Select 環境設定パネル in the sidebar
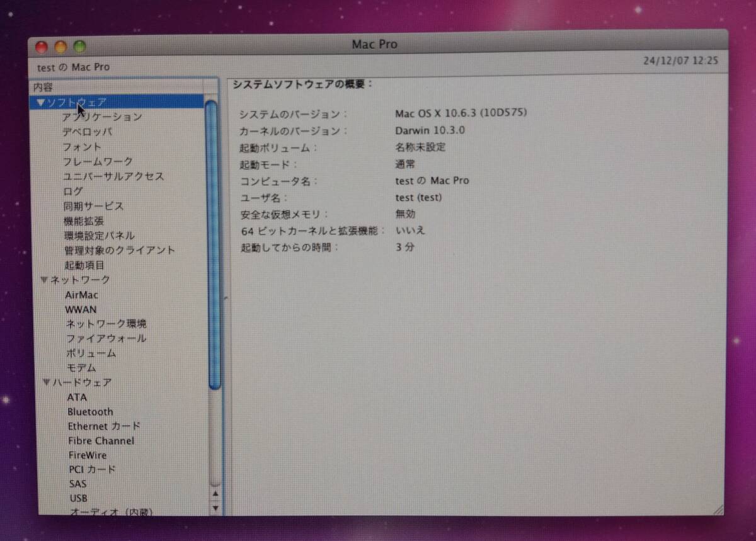 100,236
